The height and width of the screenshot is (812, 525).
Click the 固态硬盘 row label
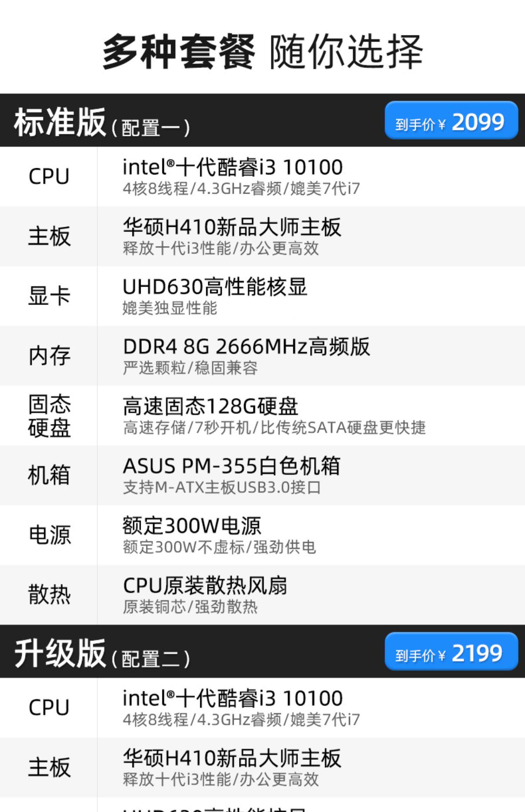coord(49,415)
